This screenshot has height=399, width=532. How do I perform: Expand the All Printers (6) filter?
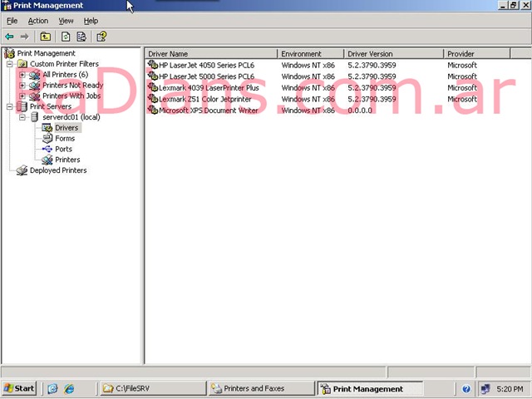click(x=22, y=75)
